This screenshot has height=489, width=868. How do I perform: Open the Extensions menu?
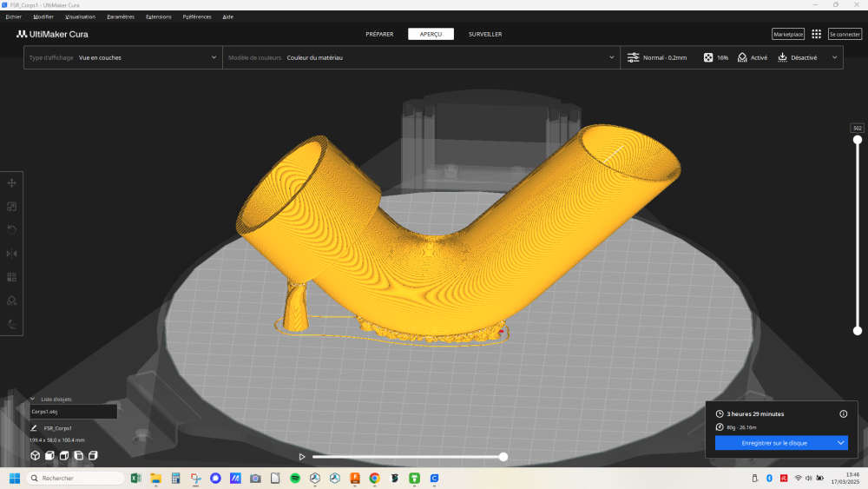(159, 17)
